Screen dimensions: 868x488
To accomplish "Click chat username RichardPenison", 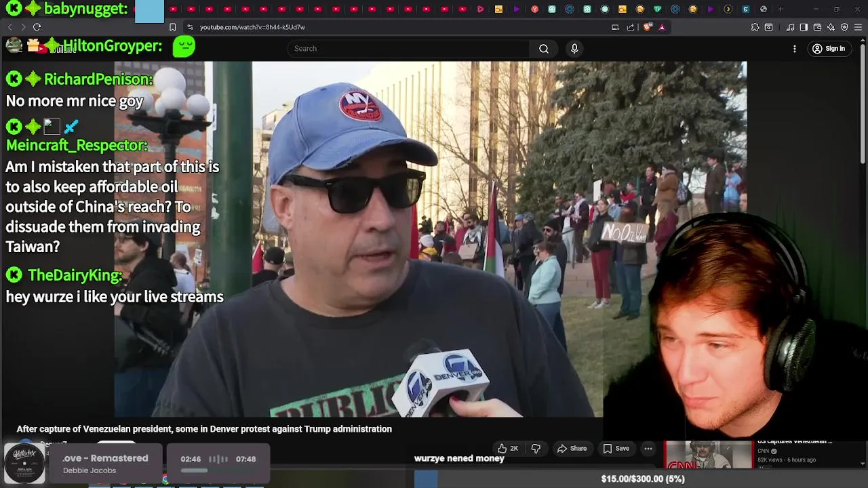I will (98, 79).
